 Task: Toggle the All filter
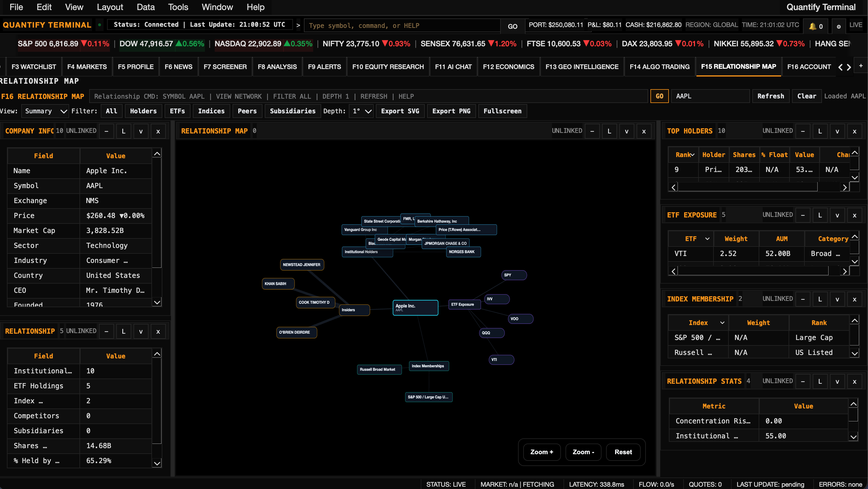coord(111,111)
